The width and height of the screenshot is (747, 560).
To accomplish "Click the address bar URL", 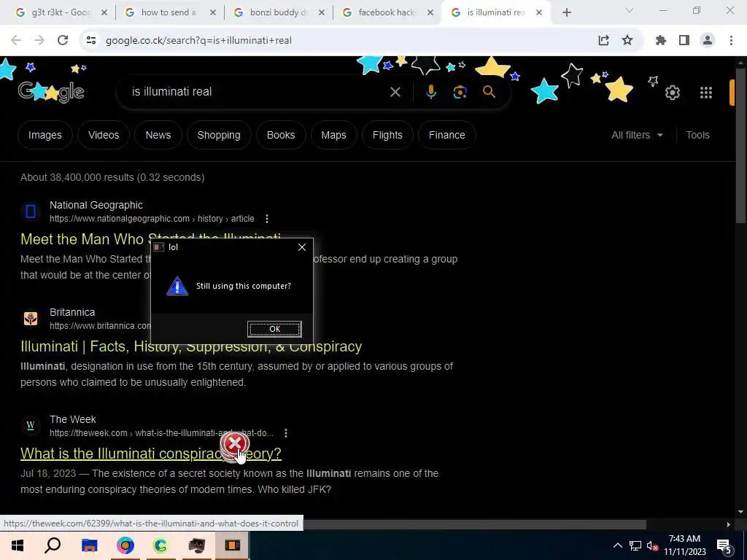I will pyautogui.click(x=198, y=41).
